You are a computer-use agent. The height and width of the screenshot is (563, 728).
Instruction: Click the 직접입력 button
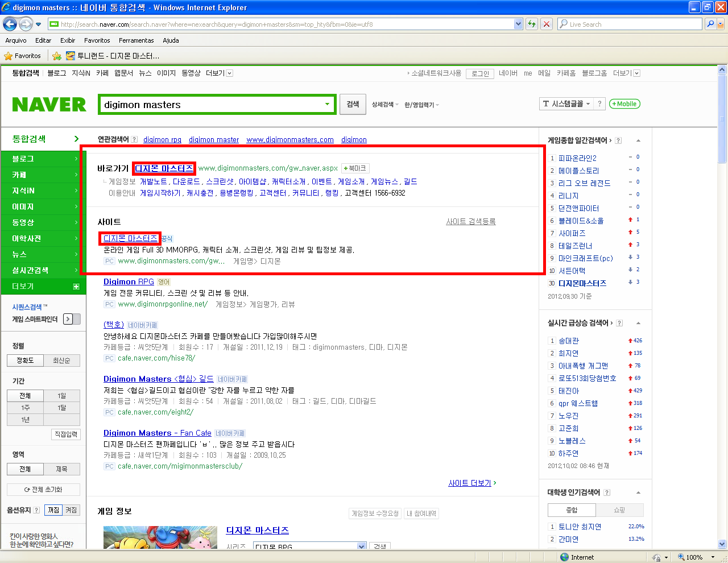pyautogui.click(x=66, y=434)
